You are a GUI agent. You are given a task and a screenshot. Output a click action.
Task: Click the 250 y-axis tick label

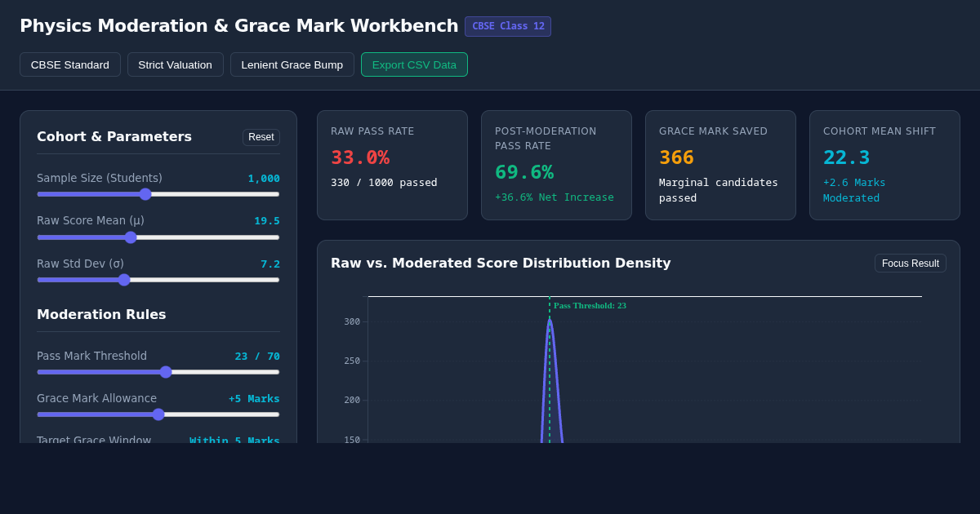(352, 361)
